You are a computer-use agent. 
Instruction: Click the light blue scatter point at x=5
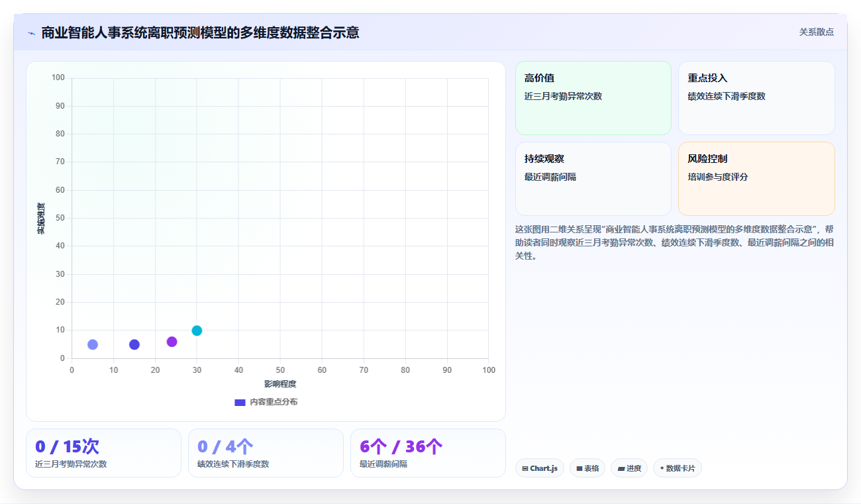93,344
